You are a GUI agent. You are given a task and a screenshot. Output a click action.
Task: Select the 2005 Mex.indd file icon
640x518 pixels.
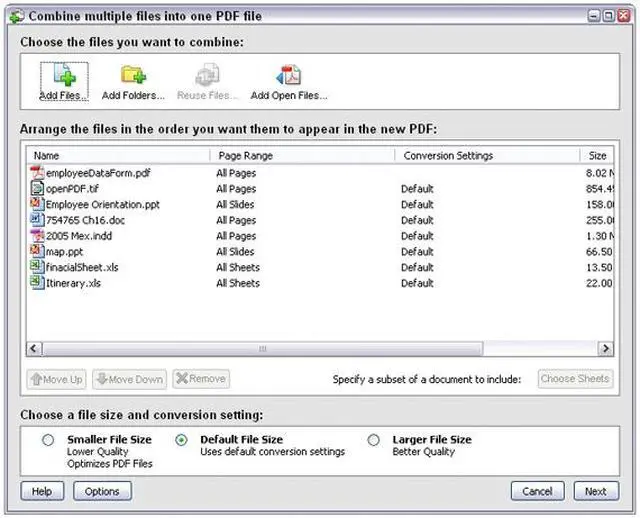click(x=37, y=236)
